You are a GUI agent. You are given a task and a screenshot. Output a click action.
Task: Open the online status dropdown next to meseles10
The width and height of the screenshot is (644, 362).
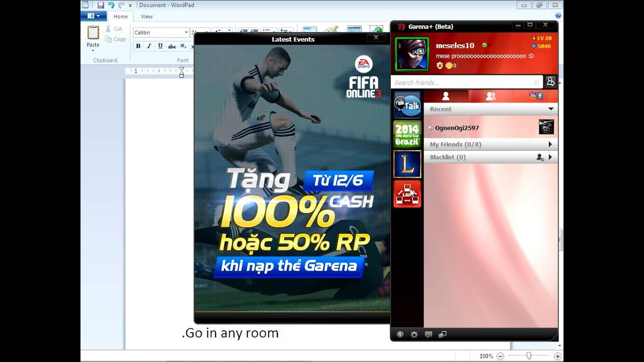tap(486, 45)
